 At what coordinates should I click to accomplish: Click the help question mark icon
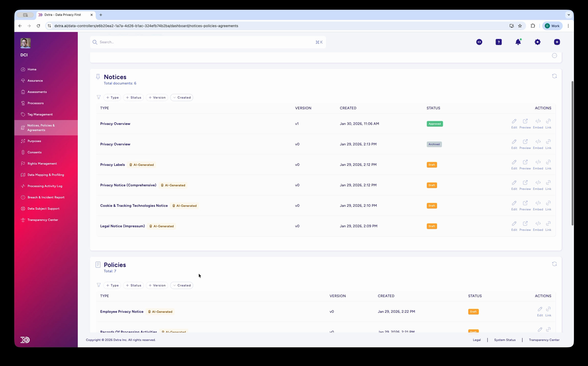[499, 42]
